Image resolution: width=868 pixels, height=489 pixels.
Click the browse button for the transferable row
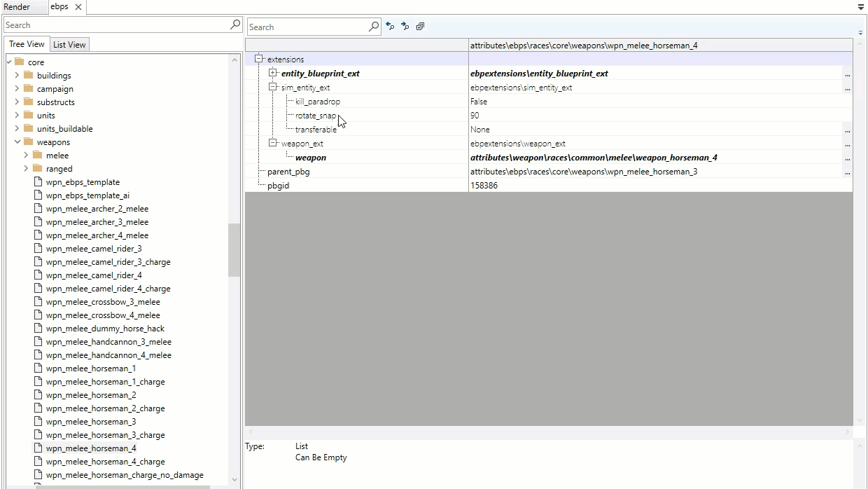pyautogui.click(x=848, y=130)
